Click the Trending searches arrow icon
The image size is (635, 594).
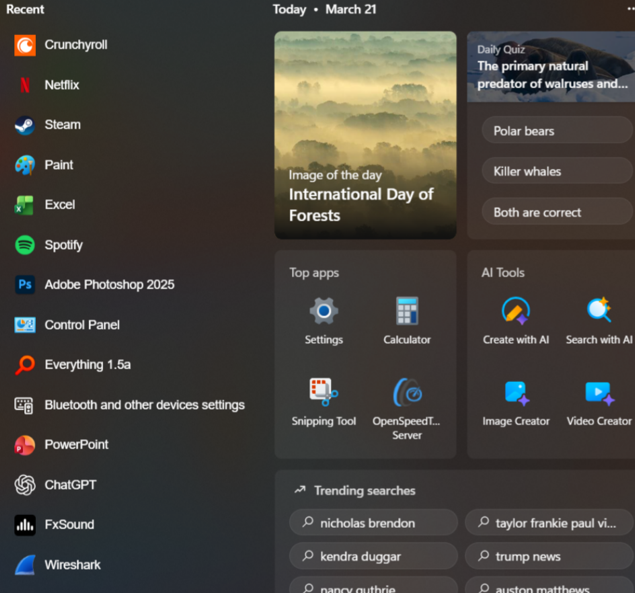pos(300,490)
